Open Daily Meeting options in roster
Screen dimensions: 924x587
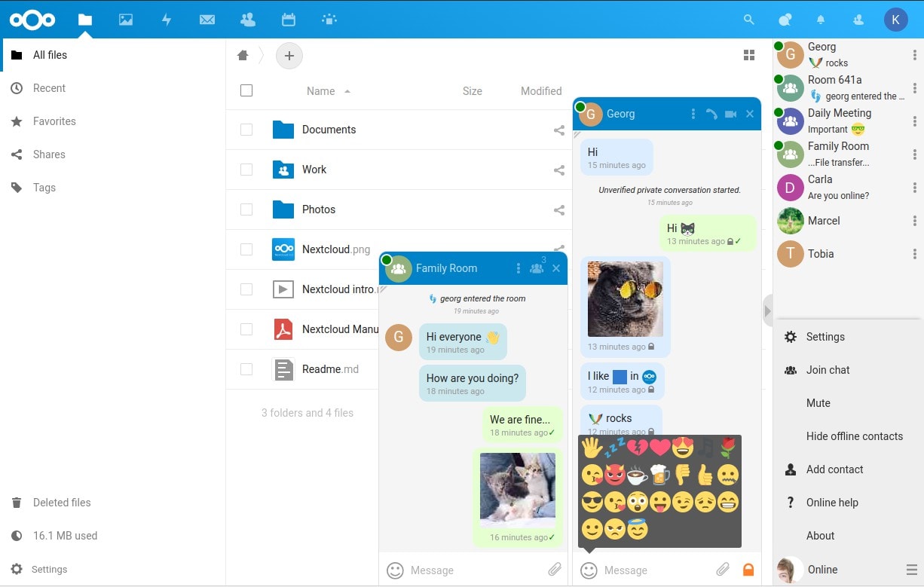point(914,121)
